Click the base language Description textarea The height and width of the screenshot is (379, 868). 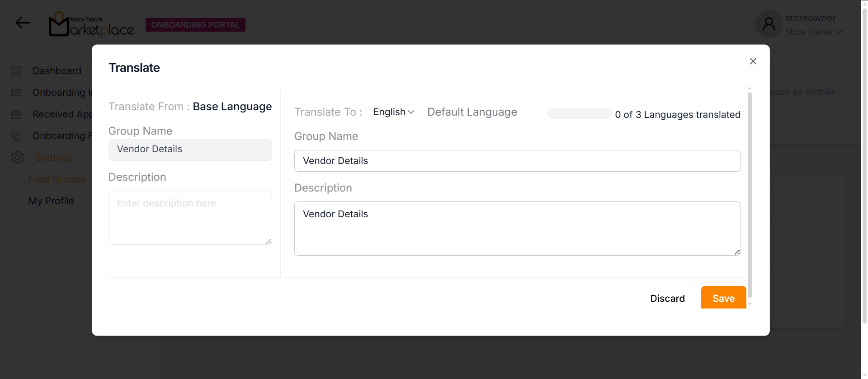pos(190,218)
